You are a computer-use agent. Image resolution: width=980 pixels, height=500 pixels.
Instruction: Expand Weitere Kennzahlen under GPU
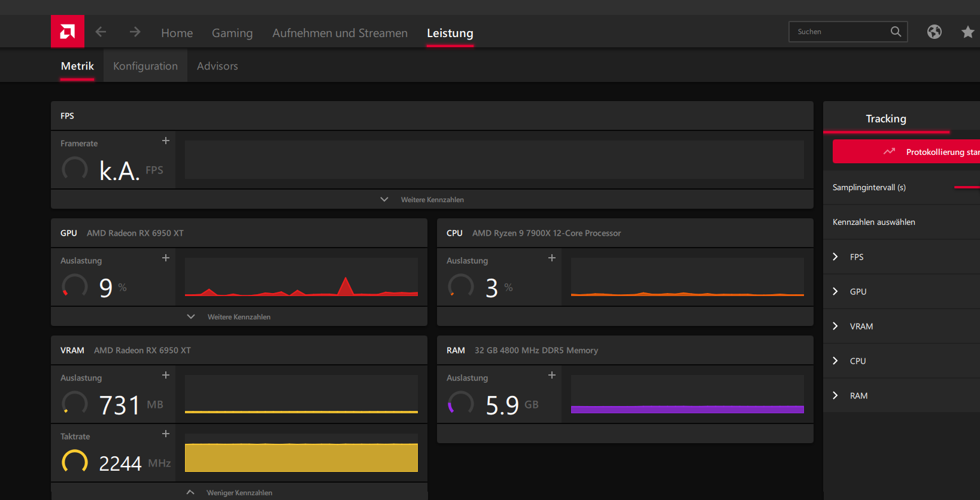tap(239, 316)
